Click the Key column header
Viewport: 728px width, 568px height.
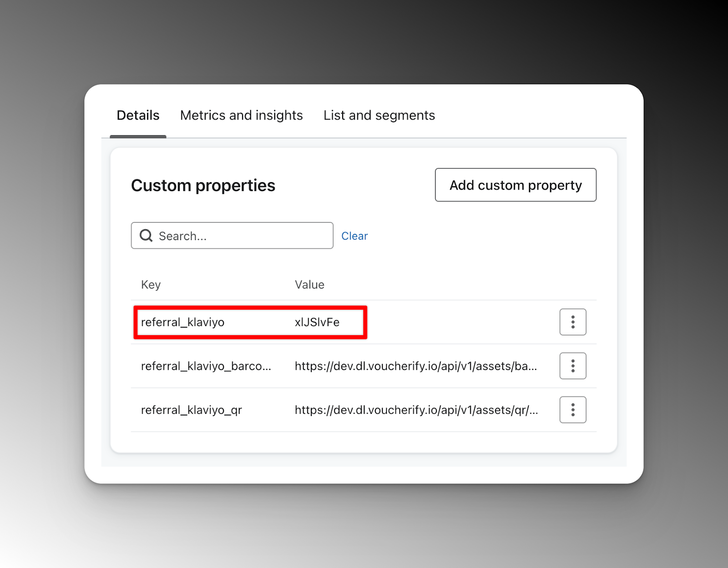tap(151, 285)
